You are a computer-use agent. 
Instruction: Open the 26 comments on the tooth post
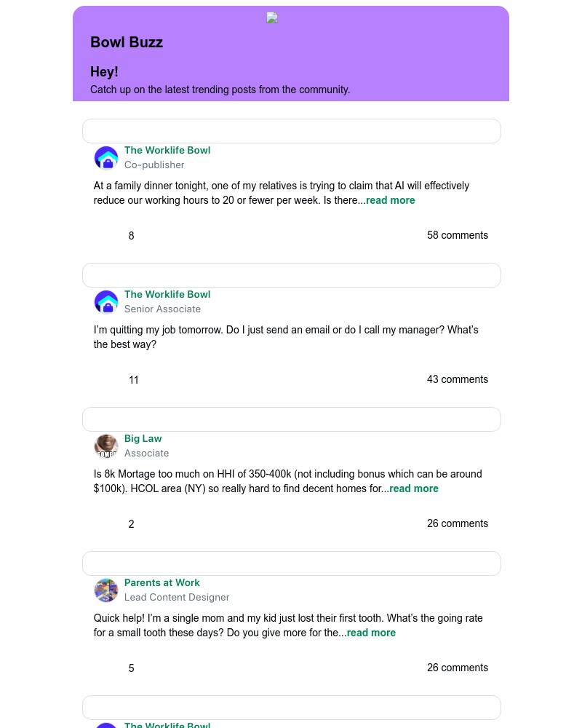458,668
